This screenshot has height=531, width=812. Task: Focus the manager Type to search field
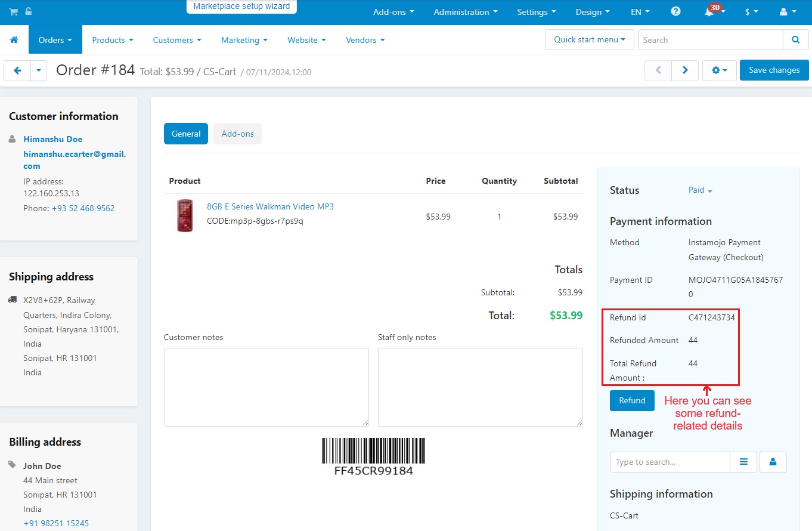[670, 462]
